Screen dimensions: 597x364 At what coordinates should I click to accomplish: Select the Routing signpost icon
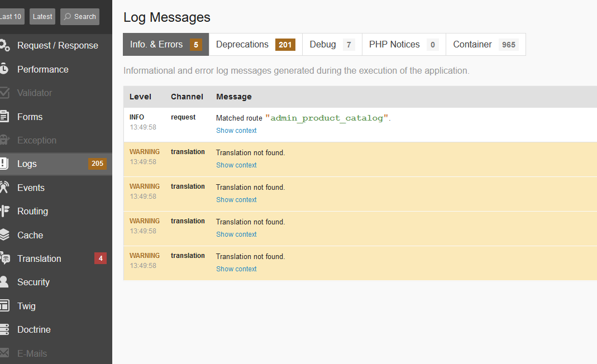pyautogui.click(x=4, y=211)
